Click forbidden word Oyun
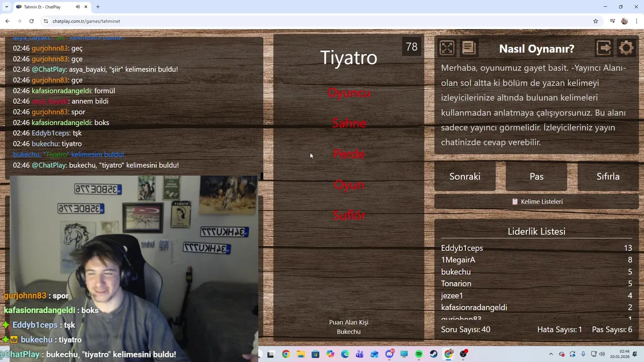Screen dimensions: 644x362 click(349, 185)
